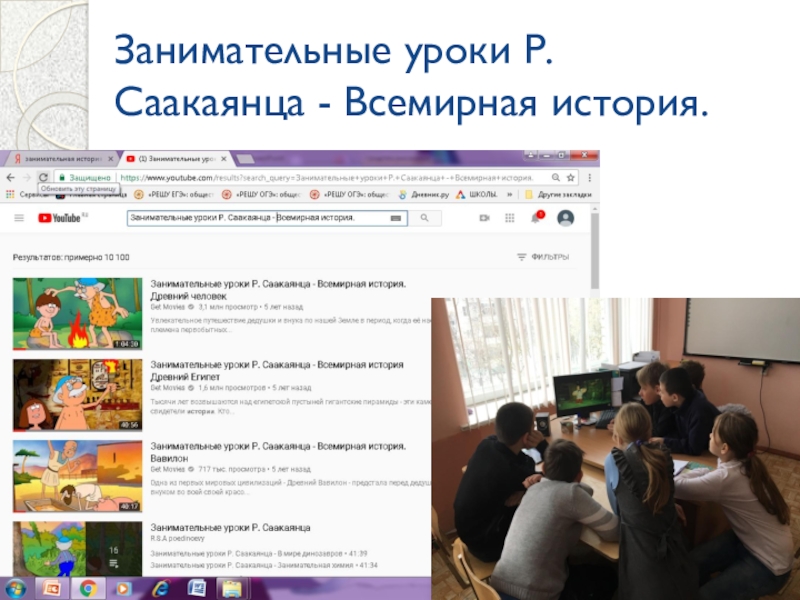
Task: Click the on-screen keyboard icon in search box
Action: point(395,218)
